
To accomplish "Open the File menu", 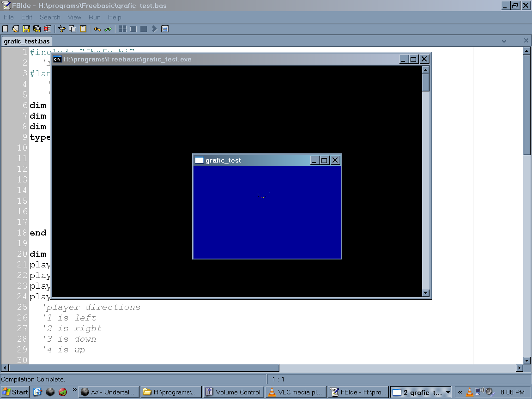I will [x=8, y=17].
